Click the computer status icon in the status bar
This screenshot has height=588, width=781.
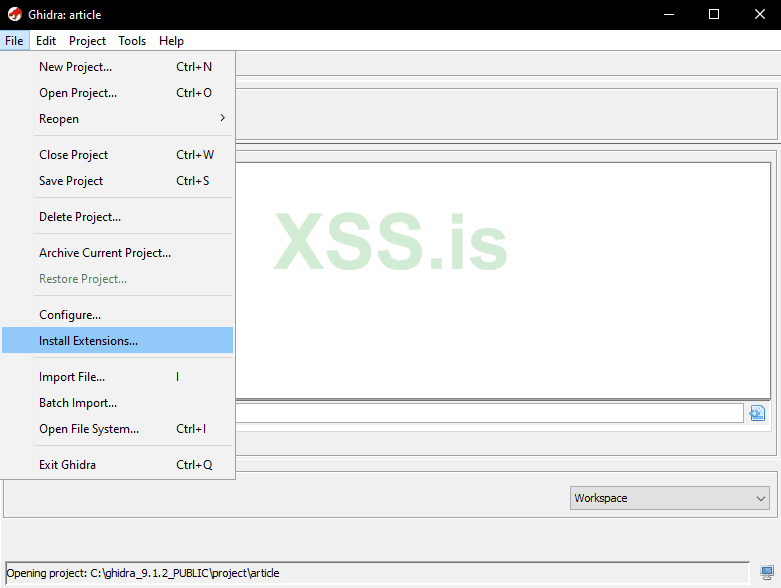(x=767, y=573)
